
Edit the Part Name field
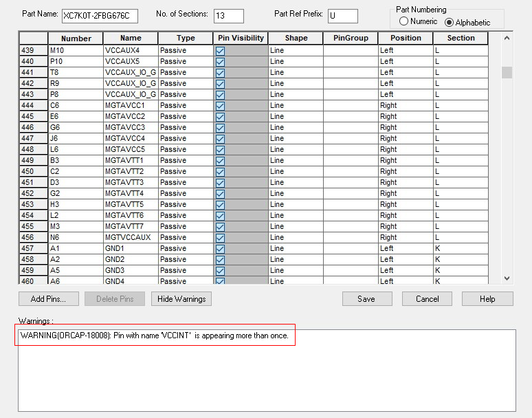pyautogui.click(x=100, y=16)
